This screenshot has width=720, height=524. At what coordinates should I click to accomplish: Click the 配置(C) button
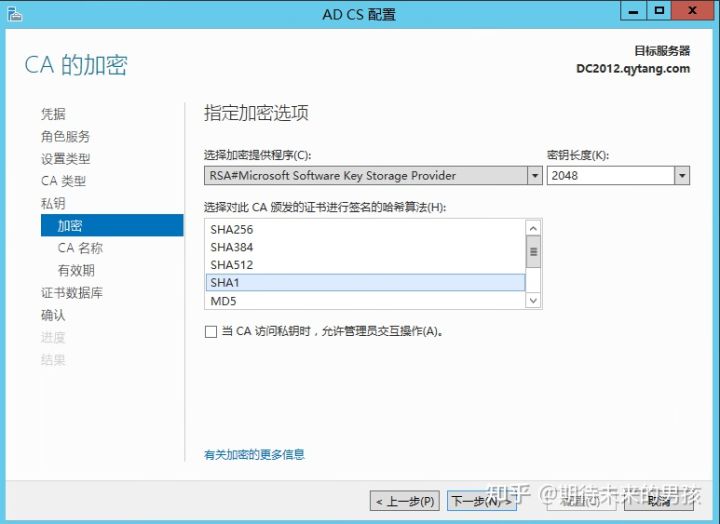tap(581, 501)
